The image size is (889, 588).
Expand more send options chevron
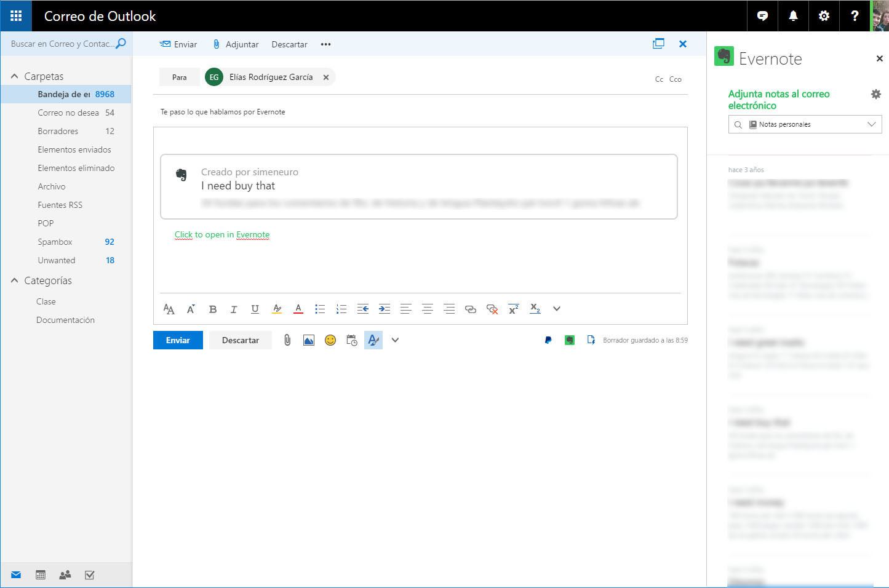click(396, 340)
